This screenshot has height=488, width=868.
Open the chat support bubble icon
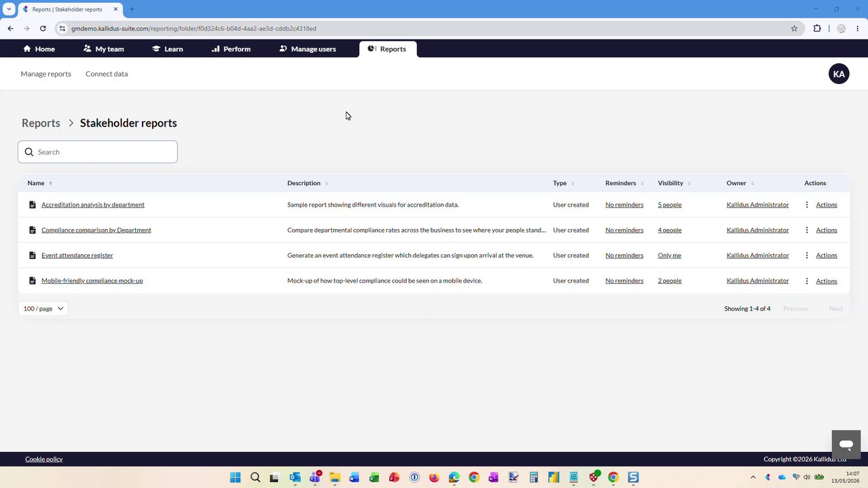[x=846, y=445]
